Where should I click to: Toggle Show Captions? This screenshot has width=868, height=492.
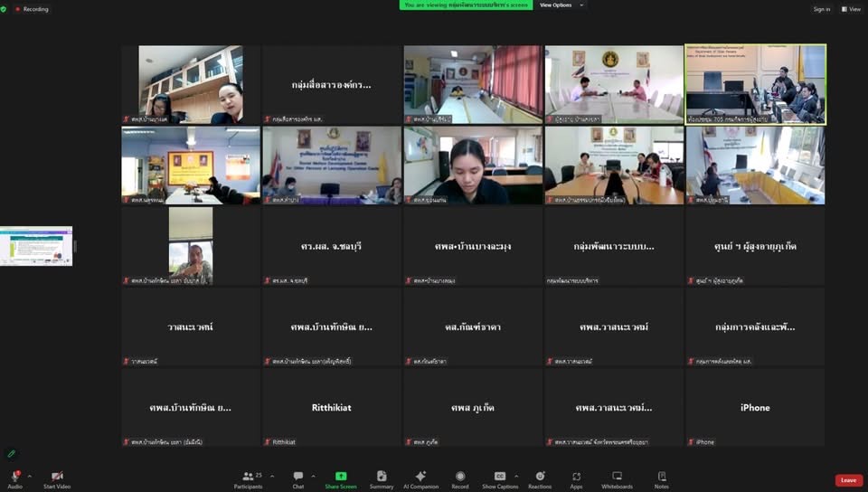point(500,478)
